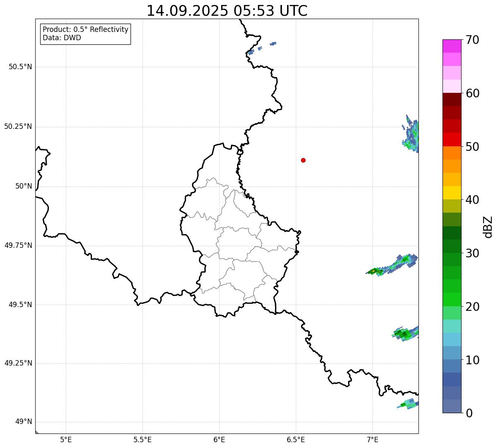Click the small blue echoes near 50.6°N

coord(261,48)
